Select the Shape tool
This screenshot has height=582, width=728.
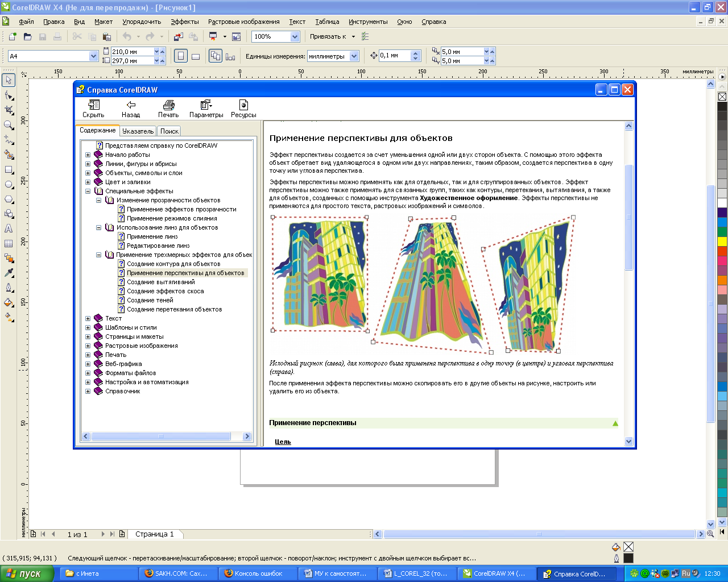(9, 95)
